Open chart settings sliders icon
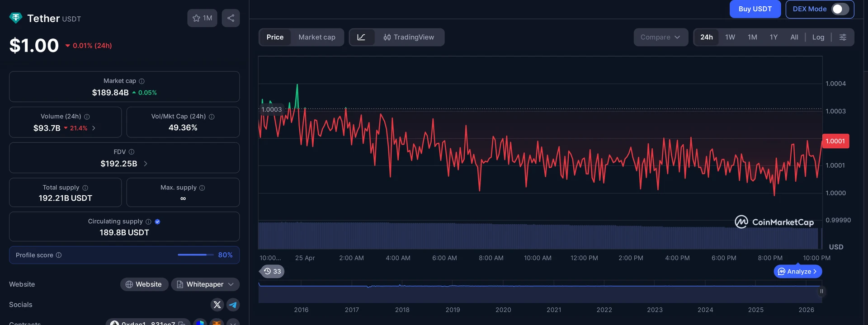Viewport: 868px width, 325px height. 843,37
